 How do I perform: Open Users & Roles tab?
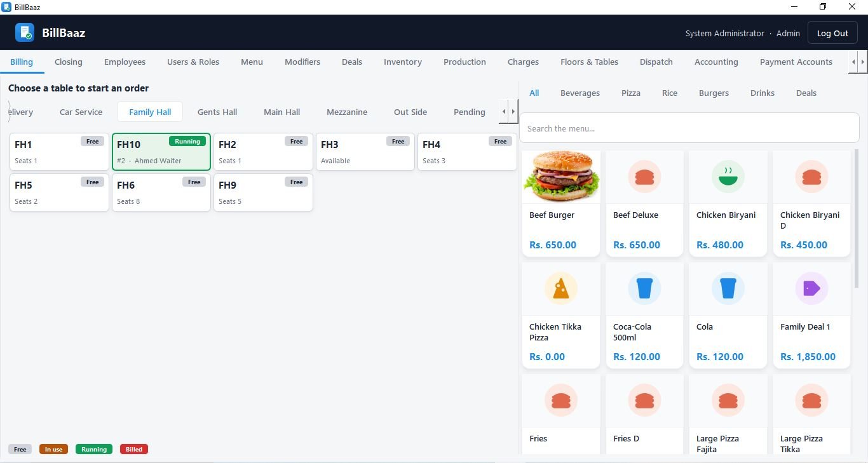193,62
